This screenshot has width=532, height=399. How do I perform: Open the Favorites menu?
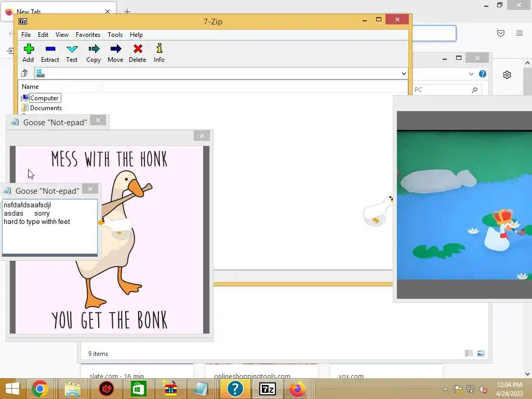[x=88, y=35]
